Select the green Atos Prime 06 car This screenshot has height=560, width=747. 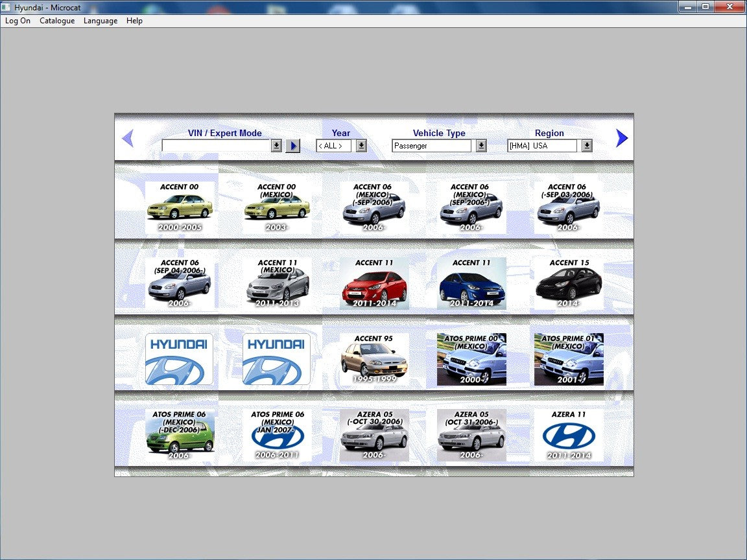click(180, 435)
